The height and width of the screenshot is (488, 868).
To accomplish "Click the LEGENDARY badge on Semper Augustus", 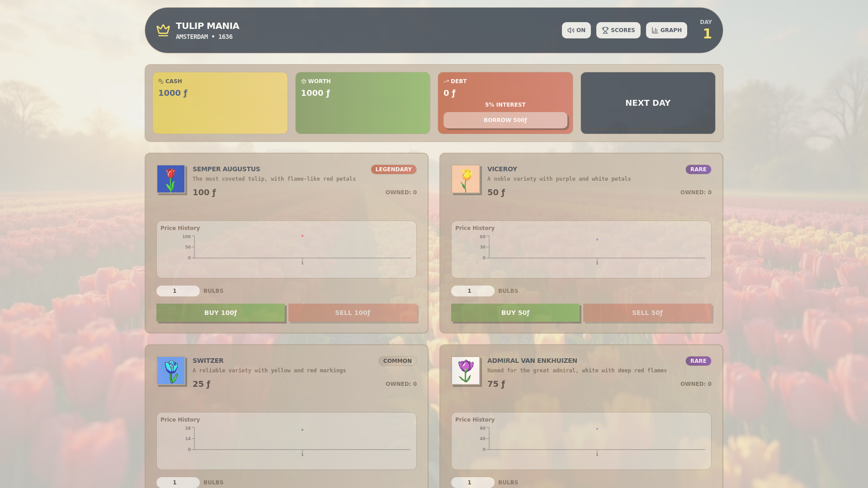I will [393, 169].
